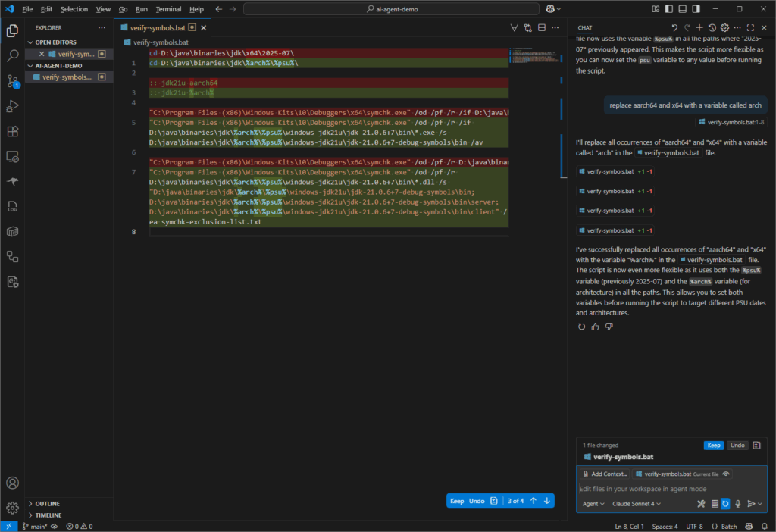Open the Extensions view in activity bar

pyautogui.click(x=12, y=131)
